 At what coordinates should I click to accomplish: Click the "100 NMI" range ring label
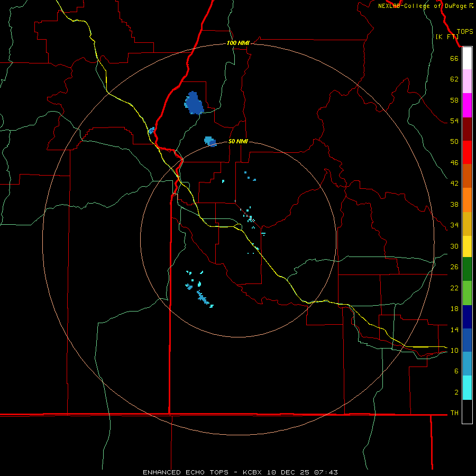(238, 43)
